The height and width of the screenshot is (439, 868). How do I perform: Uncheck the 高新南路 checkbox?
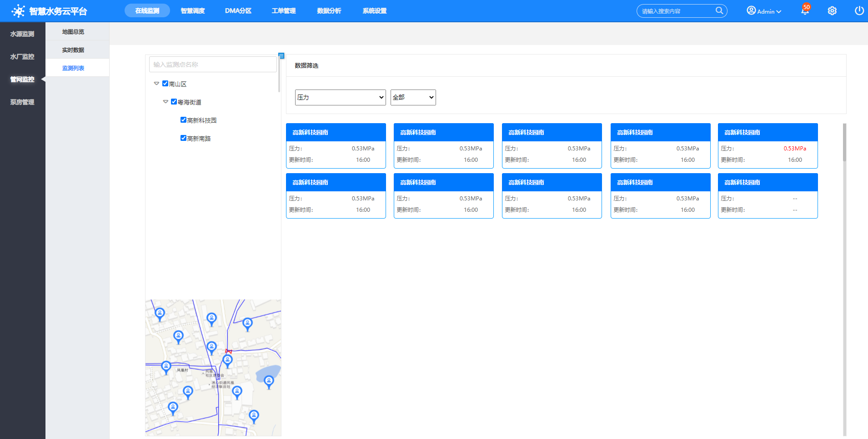[183, 138]
